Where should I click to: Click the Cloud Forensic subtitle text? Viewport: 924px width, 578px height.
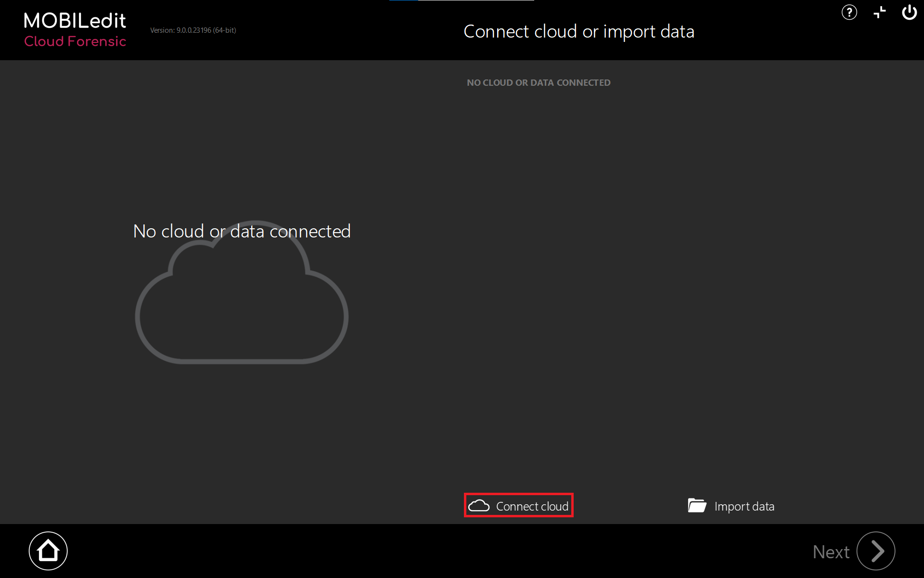75,42
